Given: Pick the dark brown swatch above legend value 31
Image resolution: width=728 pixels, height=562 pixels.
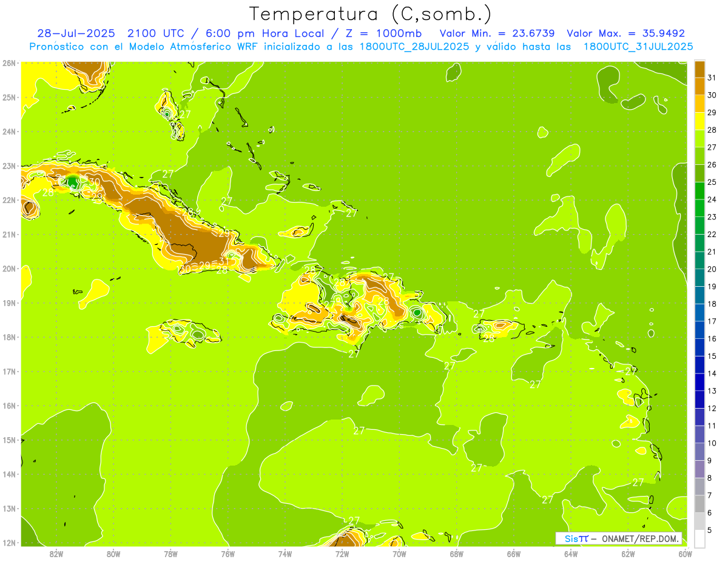Looking at the screenshot, I should pos(699,69).
